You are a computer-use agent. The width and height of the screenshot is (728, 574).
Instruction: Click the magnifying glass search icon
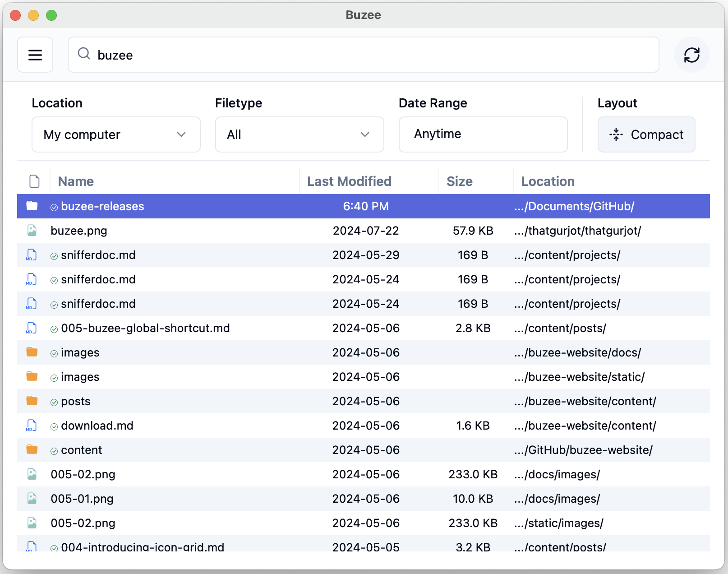pyautogui.click(x=84, y=54)
